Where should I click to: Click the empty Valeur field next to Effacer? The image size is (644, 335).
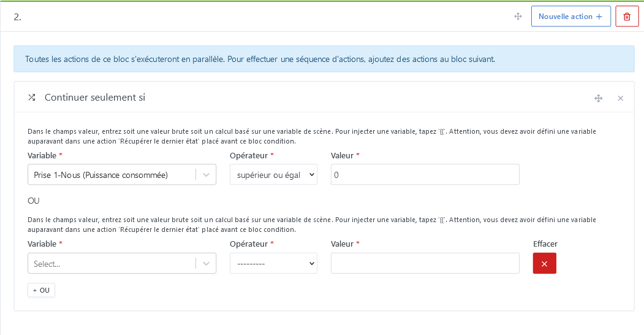click(x=425, y=263)
